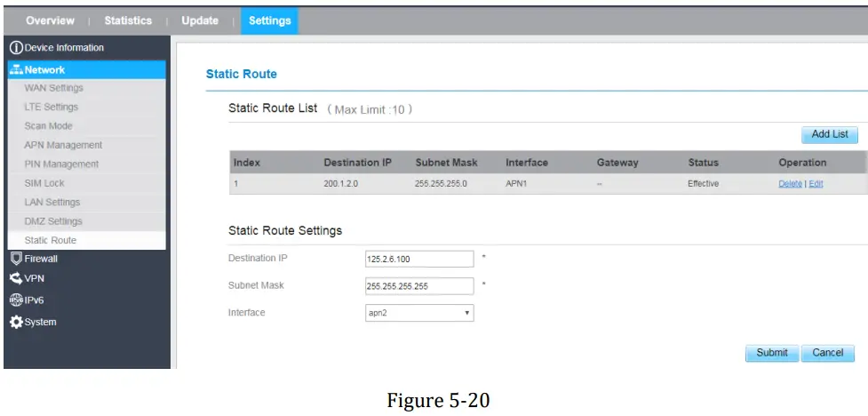This screenshot has height=416, width=868.
Task: Collapse the Network section header
Action: click(87, 70)
